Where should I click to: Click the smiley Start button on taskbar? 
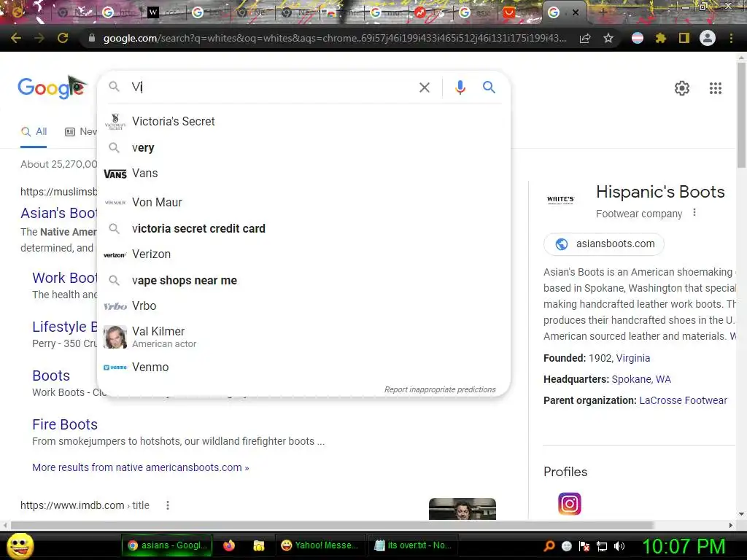click(x=20, y=545)
